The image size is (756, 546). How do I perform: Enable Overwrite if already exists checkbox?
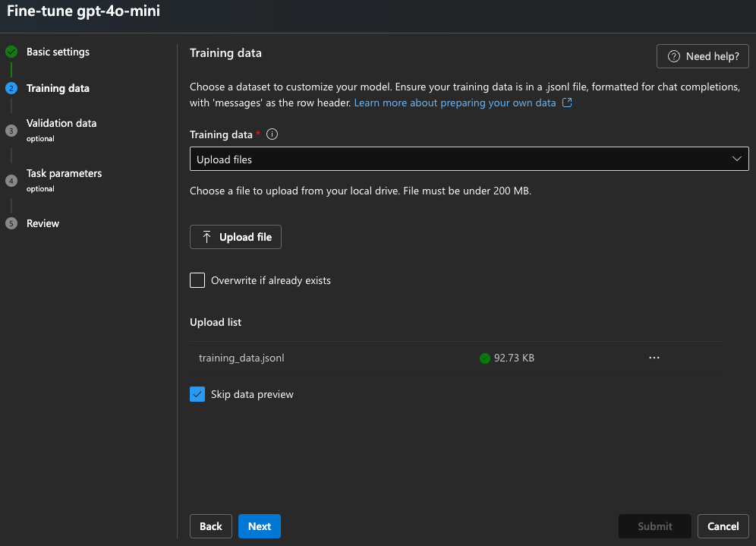[x=197, y=280]
